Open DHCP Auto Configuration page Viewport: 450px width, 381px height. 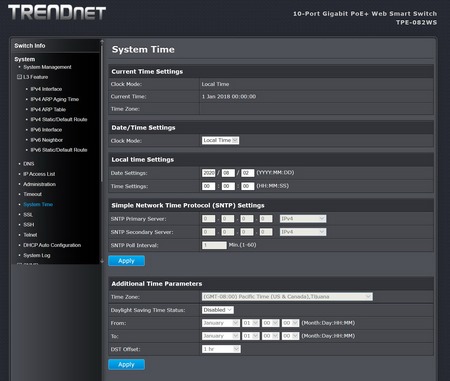[x=52, y=245]
